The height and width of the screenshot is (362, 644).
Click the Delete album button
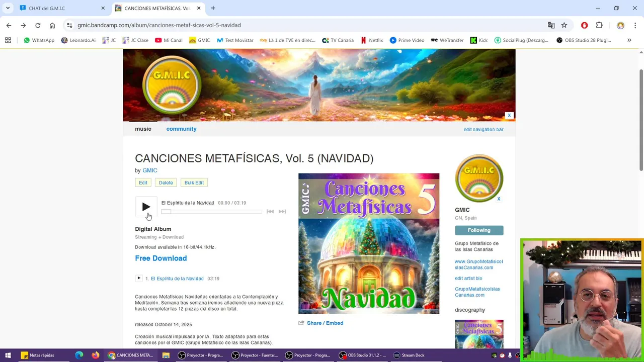(166, 183)
